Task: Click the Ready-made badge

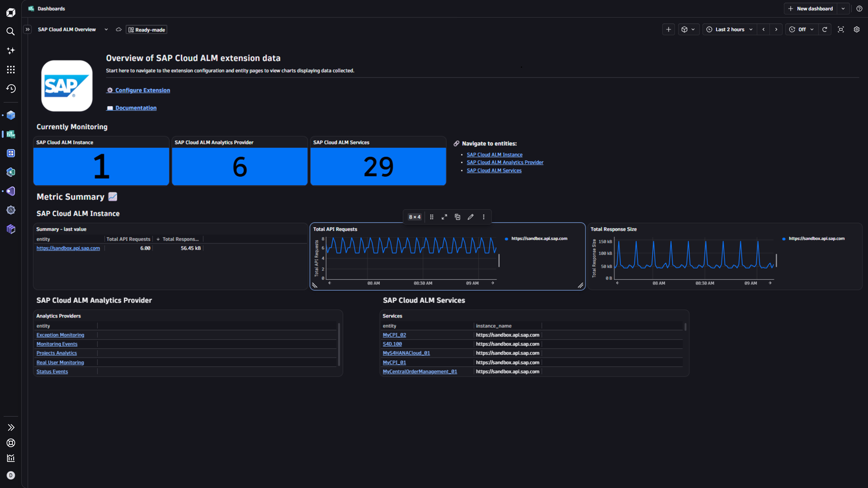Action: [146, 30]
